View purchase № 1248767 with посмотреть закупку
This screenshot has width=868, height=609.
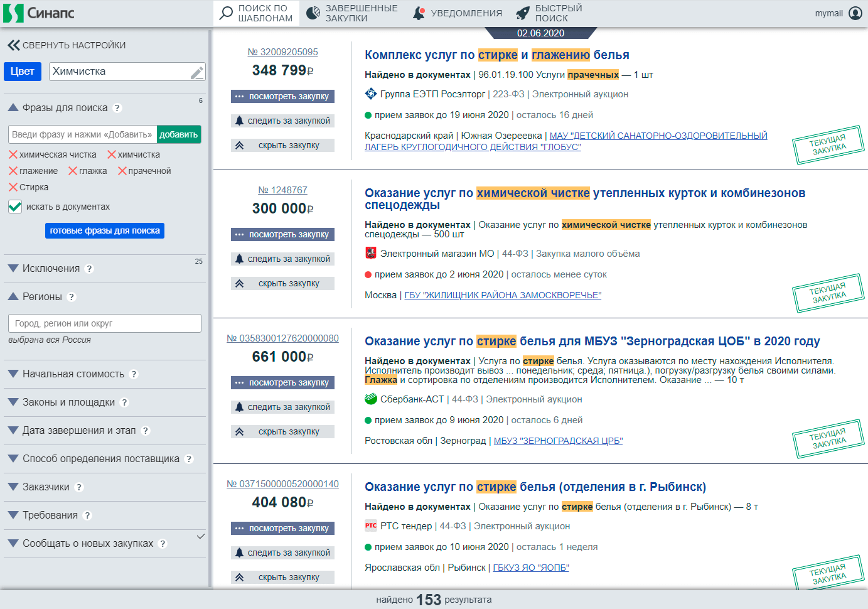pyautogui.click(x=282, y=235)
